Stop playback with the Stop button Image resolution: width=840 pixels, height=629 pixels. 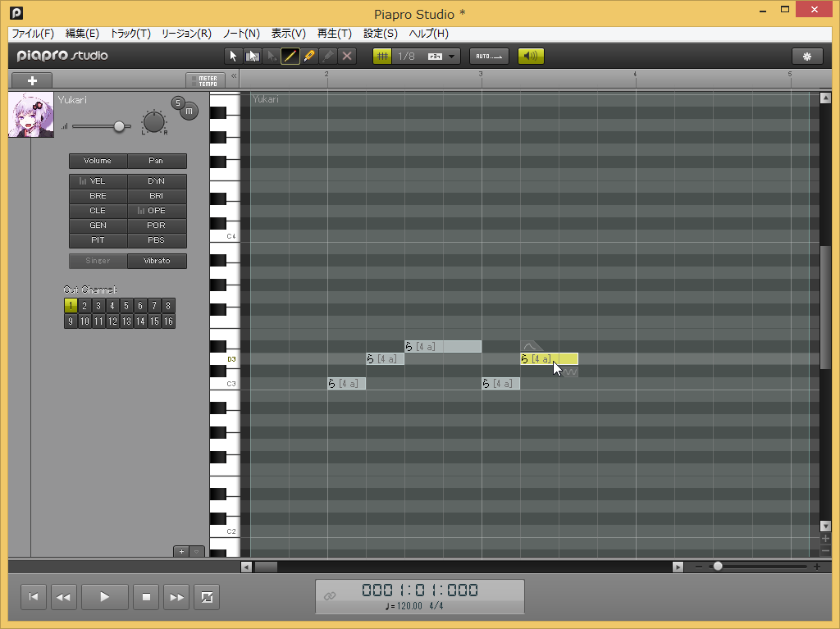click(146, 597)
